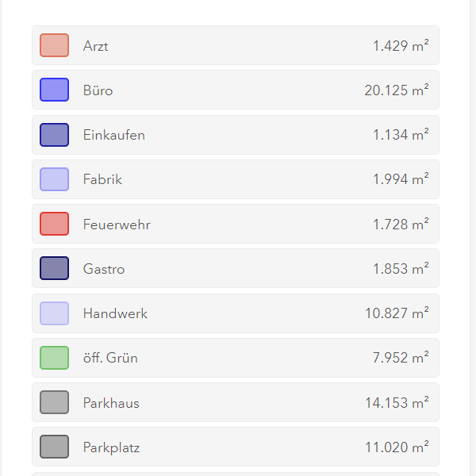Click the pale Handwerk color swatch
This screenshot has height=476, width=476.
(x=54, y=313)
